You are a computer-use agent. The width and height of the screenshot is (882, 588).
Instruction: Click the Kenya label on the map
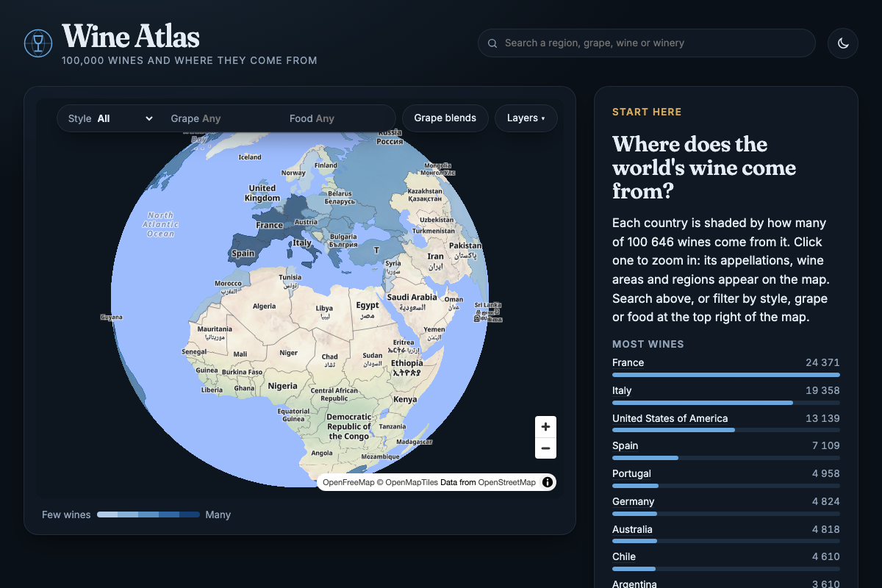coord(405,399)
